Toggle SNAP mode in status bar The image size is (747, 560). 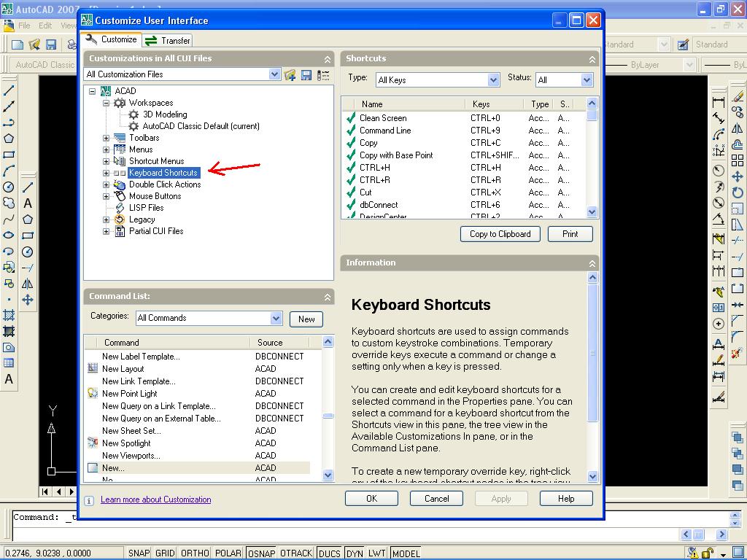point(139,553)
